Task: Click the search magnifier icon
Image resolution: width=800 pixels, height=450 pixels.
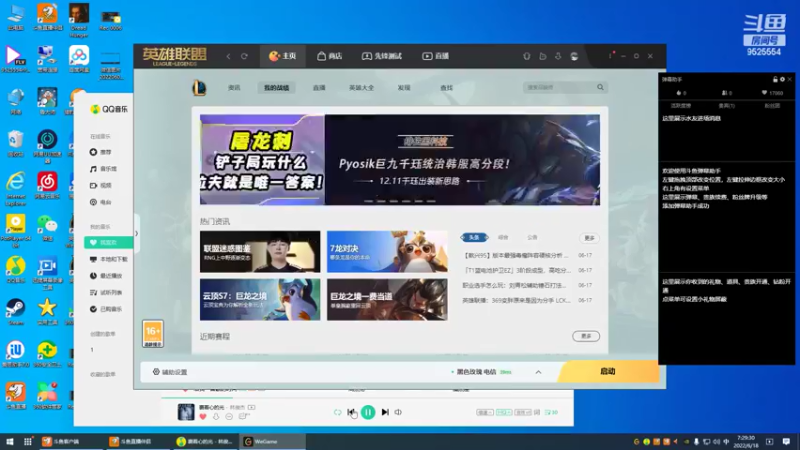Action: pyautogui.click(x=601, y=87)
